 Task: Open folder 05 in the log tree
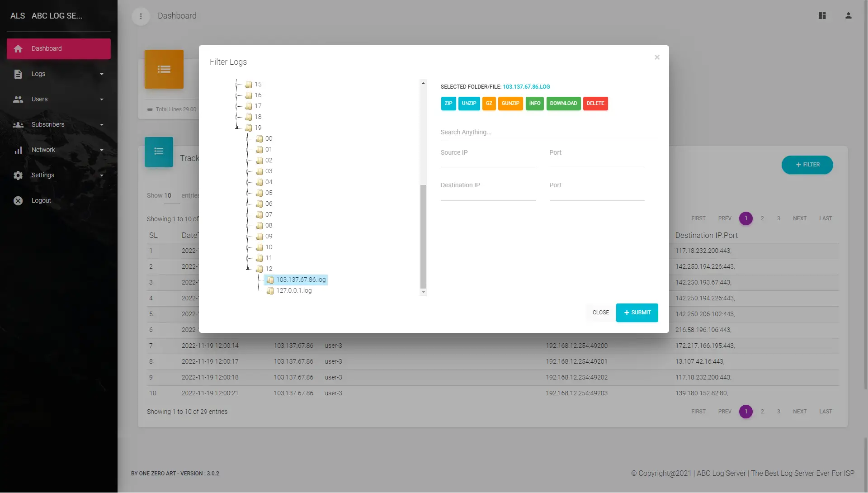point(269,193)
